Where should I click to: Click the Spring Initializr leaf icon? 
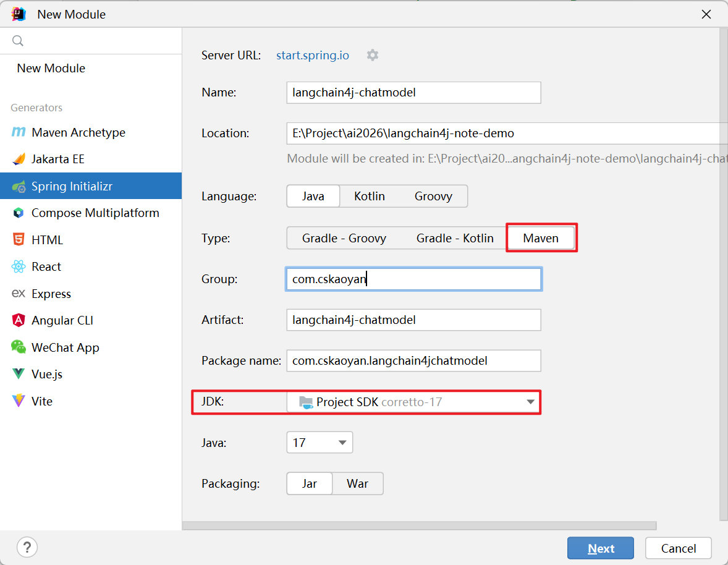tap(19, 186)
